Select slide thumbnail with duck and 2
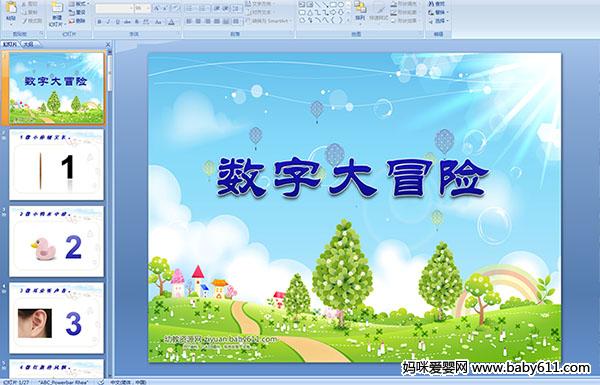This screenshot has height=385, width=600. [57, 241]
